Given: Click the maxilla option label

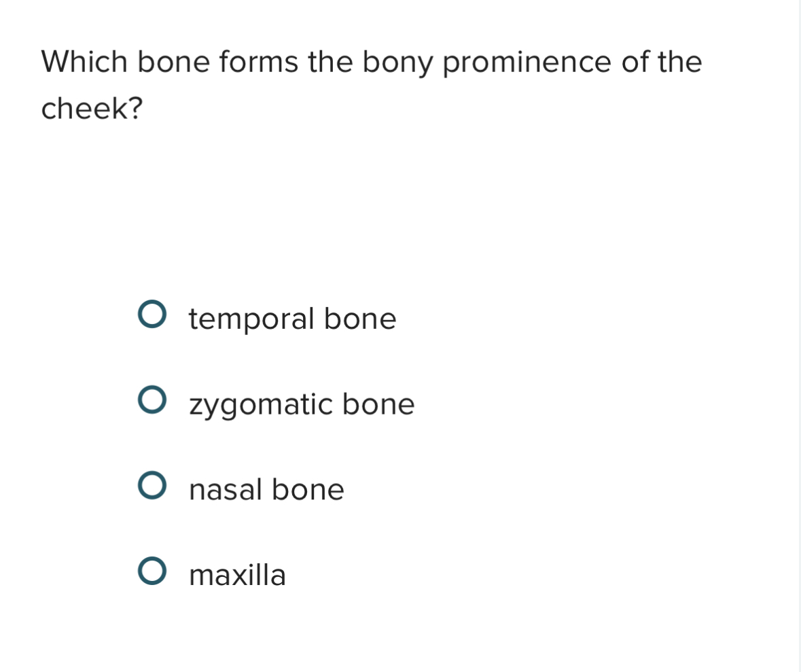Looking at the screenshot, I should 236,574.
